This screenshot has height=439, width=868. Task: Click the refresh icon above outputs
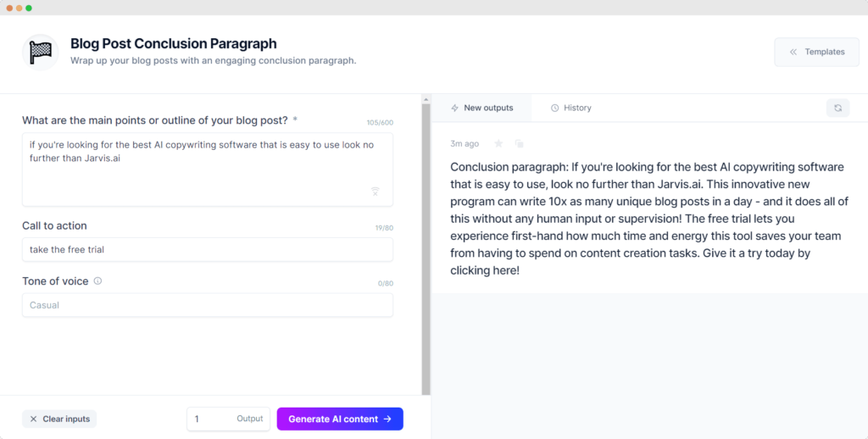837,108
